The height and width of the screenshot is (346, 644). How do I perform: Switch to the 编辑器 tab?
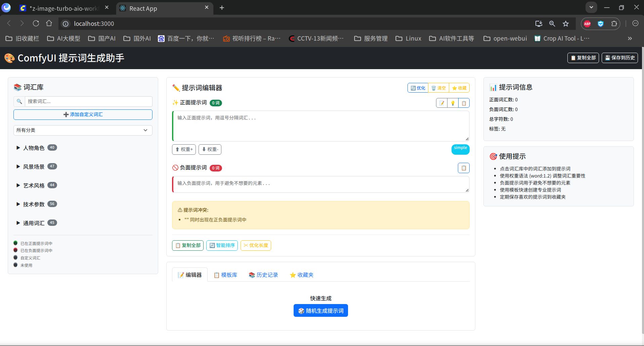190,275
